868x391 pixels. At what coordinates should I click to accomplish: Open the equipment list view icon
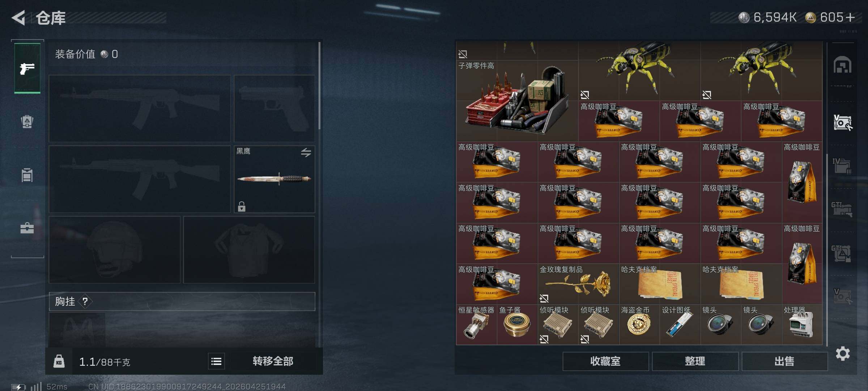[x=216, y=361]
